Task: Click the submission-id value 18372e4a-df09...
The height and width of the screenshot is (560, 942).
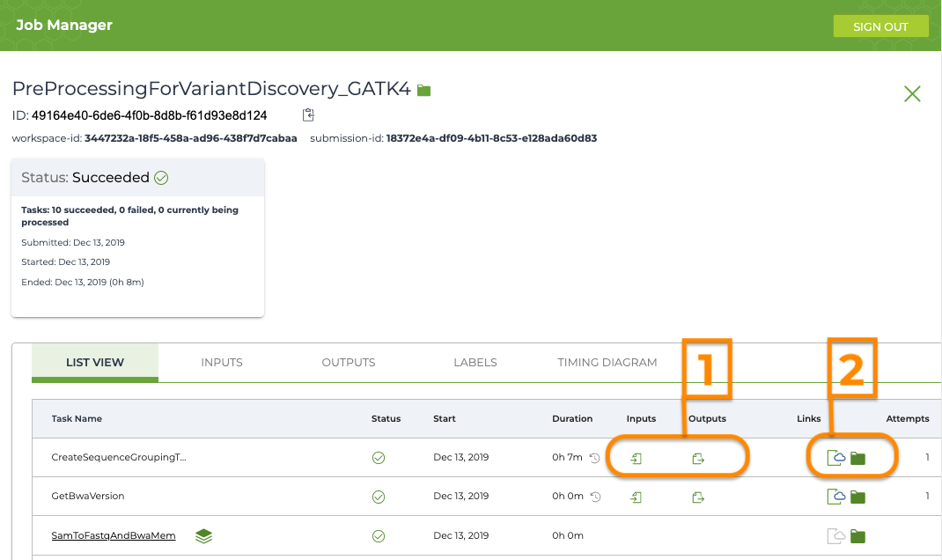Action: click(491, 138)
